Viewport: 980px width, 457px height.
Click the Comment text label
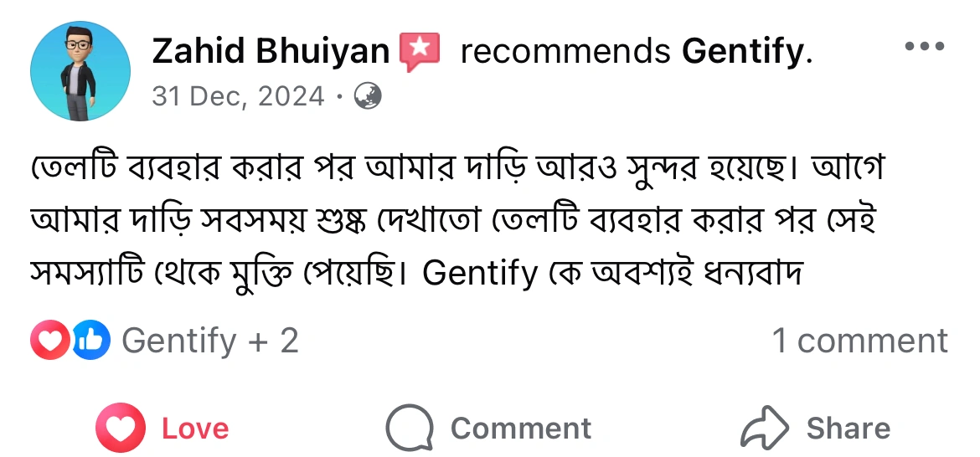[520, 429]
